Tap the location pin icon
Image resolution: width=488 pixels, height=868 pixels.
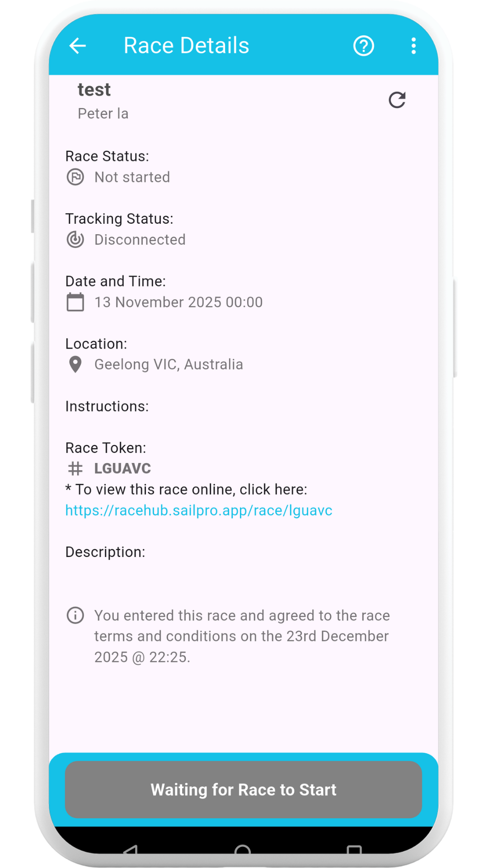(75, 364)
